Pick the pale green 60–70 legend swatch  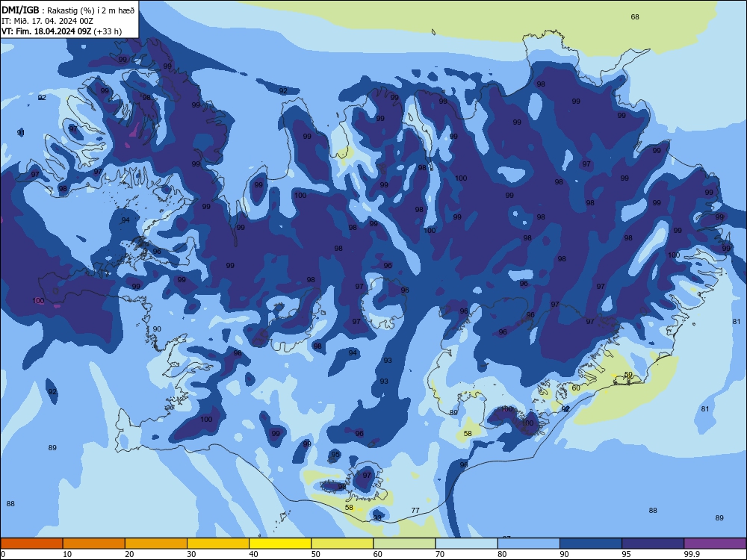pyautogui.click(x=404, y=544)
